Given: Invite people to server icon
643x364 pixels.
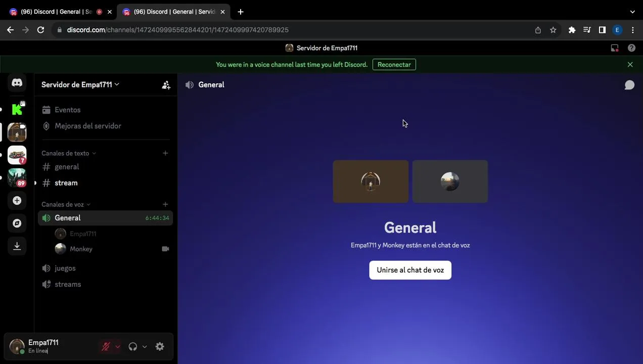Looking at the screenshot, I should (x=166, y=85).
